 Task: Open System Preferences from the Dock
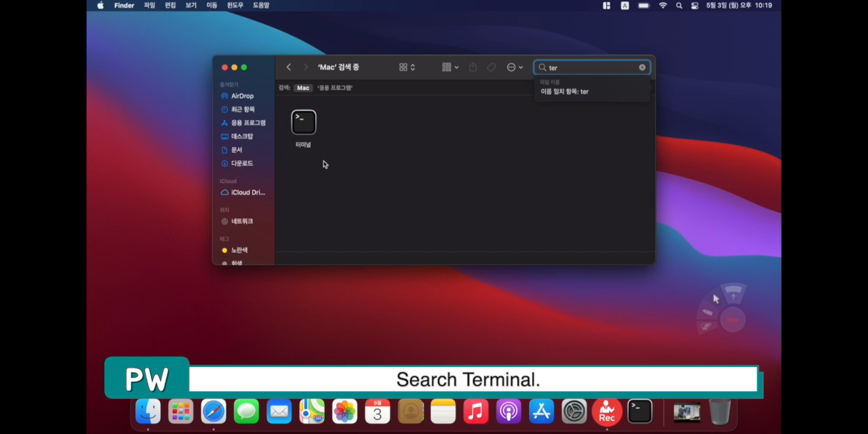coord(574,411)
